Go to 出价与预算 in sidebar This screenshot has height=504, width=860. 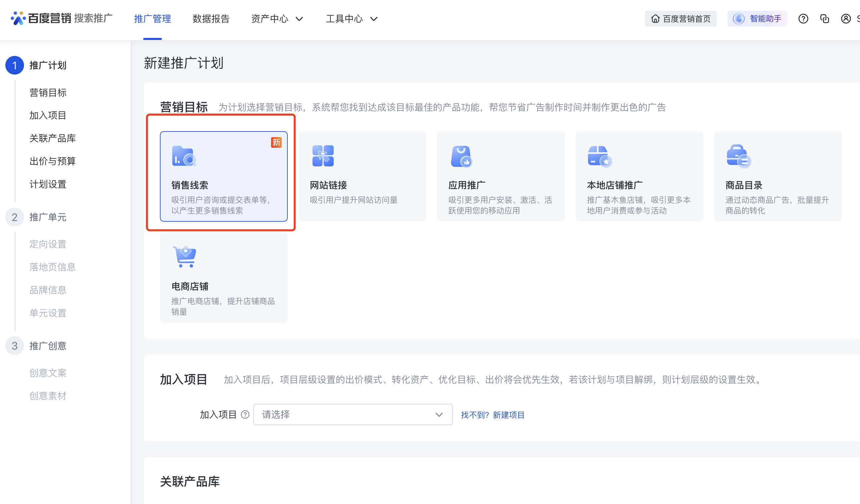point(53,161)
